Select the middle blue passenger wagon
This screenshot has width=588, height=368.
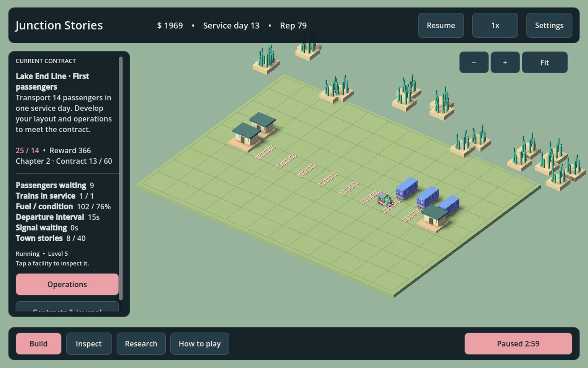point(427,197)
